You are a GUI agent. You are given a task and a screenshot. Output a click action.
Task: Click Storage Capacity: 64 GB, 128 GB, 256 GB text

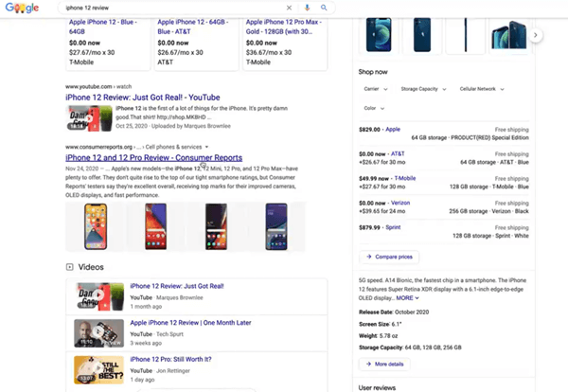coord(410,347)
